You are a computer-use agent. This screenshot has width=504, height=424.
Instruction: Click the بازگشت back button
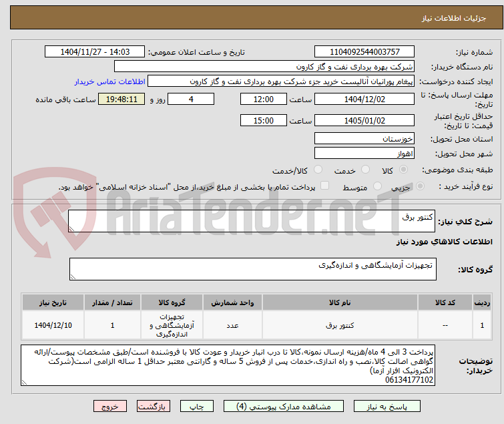pos(153,406)
